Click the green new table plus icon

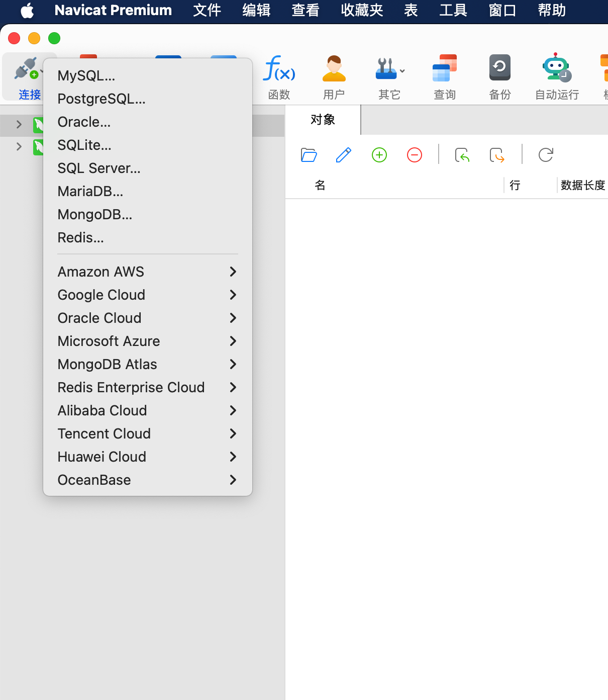(x=379, y=155)
